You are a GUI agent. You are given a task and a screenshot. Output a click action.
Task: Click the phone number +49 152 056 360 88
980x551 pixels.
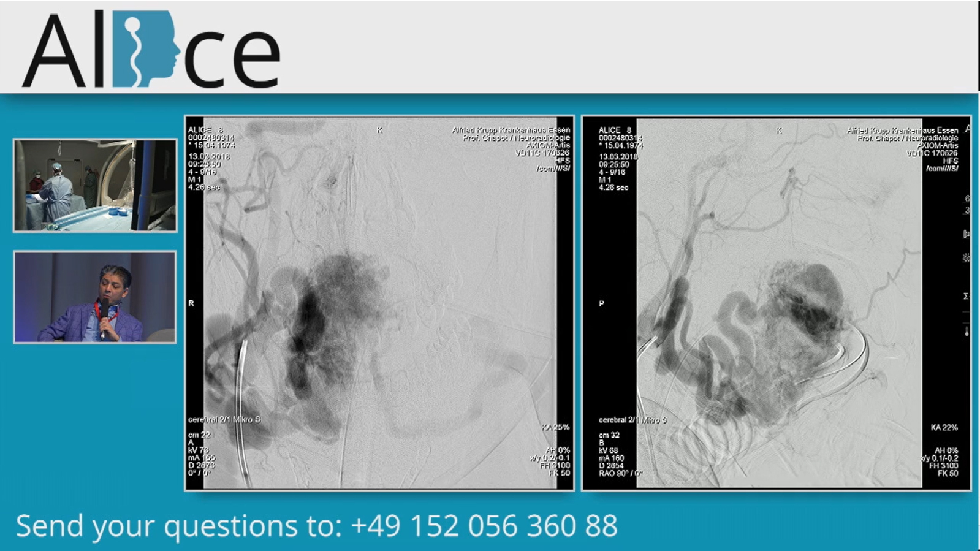point(484,526)
